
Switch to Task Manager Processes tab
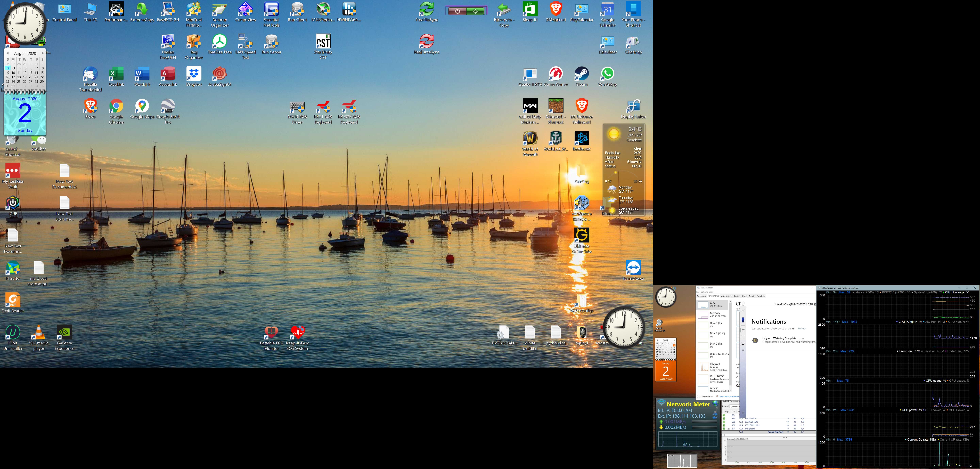coord(701,296)
